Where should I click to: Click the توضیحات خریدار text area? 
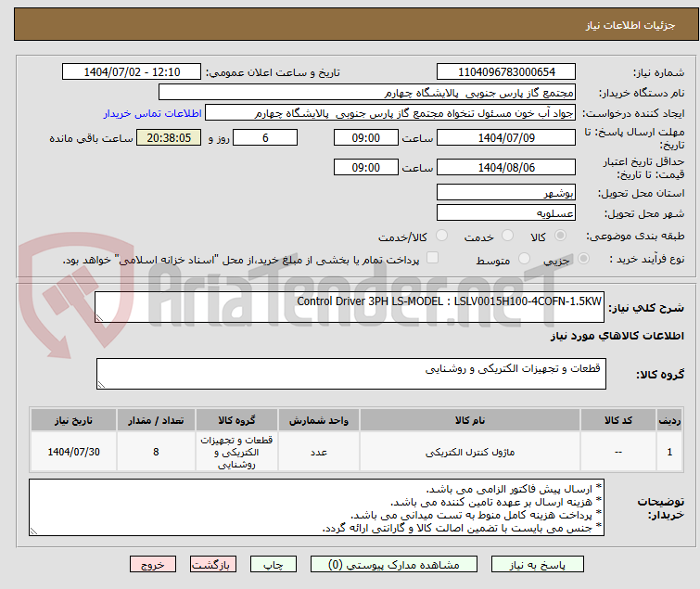click(x=316, y=507)
